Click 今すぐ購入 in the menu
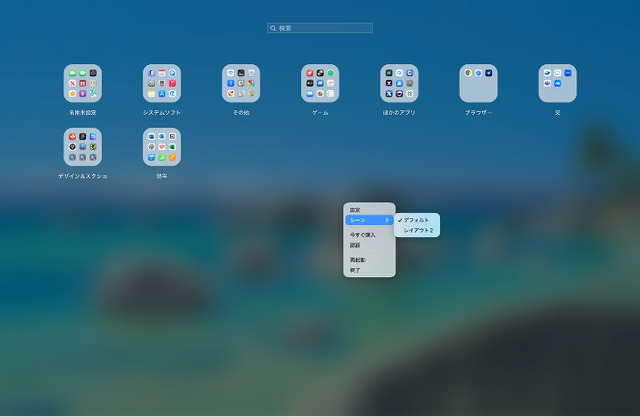Viewport: 640px width, 417px height. coord(360,234)
